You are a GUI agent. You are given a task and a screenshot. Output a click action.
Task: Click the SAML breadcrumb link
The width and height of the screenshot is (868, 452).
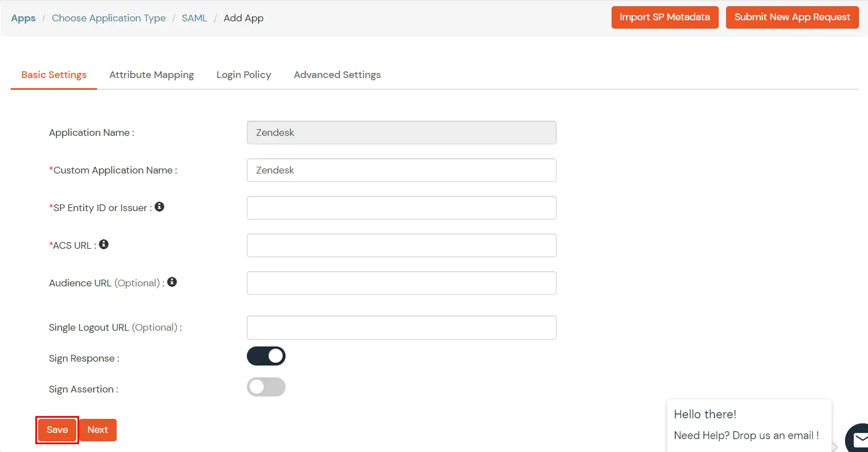tap(194, 17)
